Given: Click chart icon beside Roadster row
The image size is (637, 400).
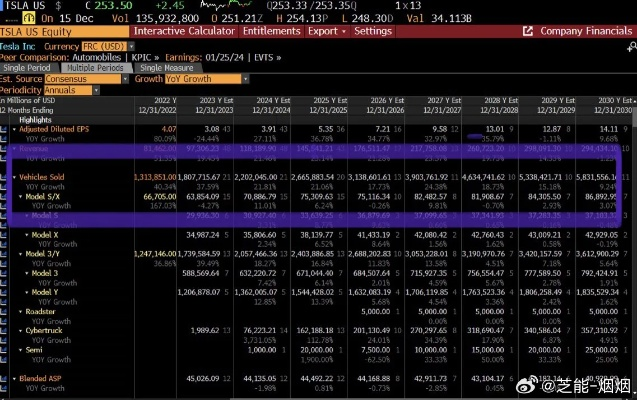Looking at the screenshot, I should coord(4,310).
